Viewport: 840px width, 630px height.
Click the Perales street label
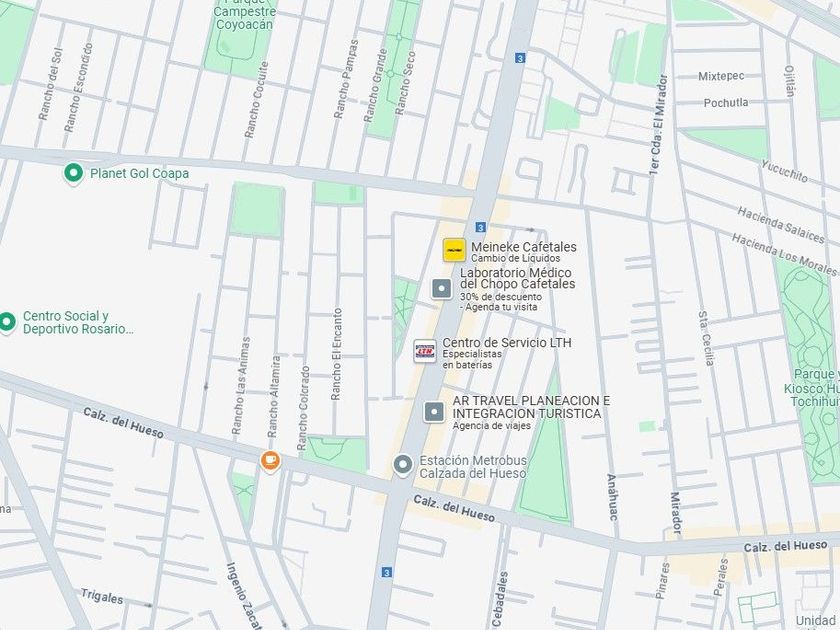(721, 577)
